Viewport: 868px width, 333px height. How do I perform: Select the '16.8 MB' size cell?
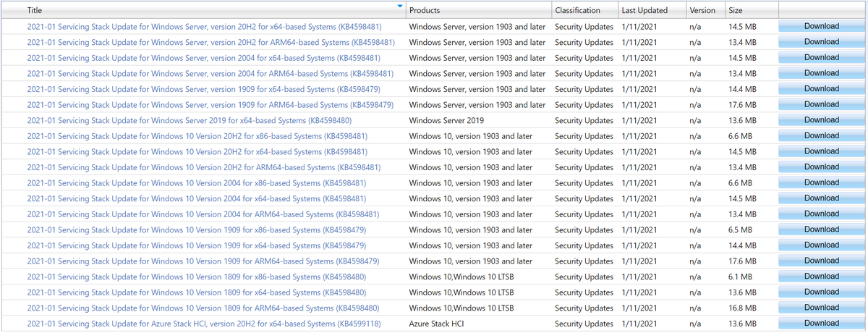click(742, 308)
